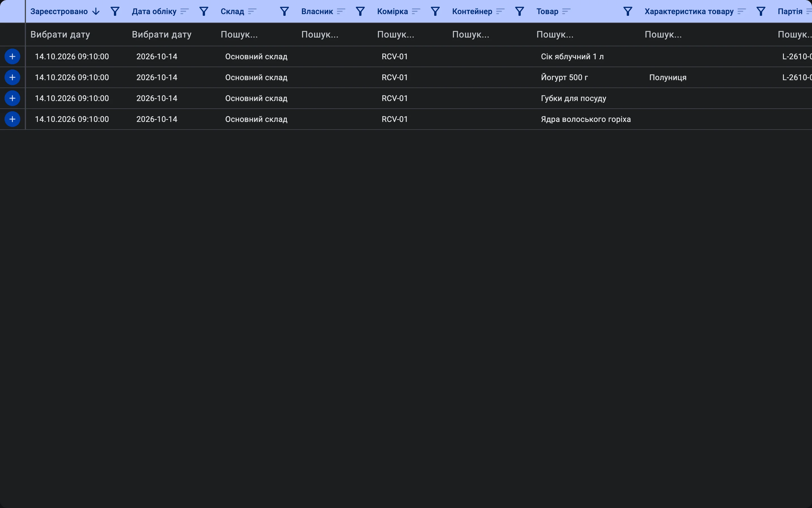Click the Зареєстровано column header label
Image resolution: width=812 pixels, height=508 pixels.
(59, 11)
